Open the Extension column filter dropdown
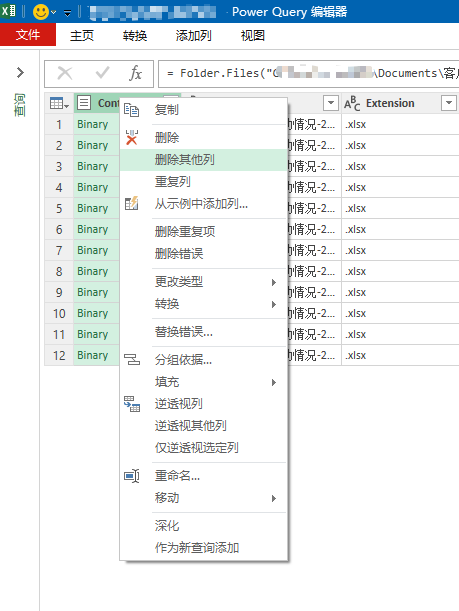The height and width of the screenshot is (611, 459). click(448, 103)
